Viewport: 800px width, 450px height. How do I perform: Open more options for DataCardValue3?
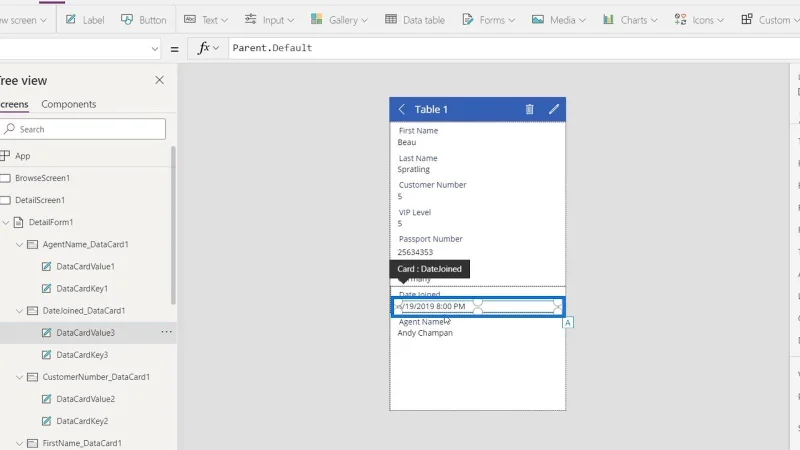pyautogui.click(x=166, y=332)
